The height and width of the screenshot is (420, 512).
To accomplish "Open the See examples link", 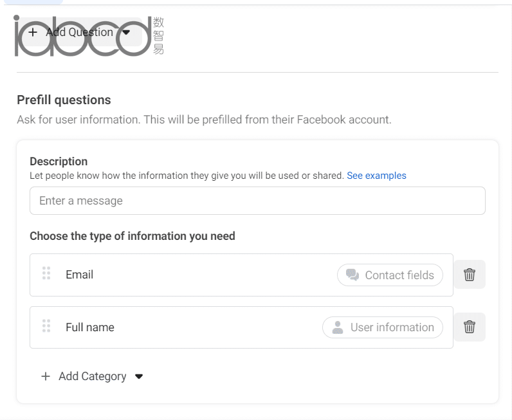I will (376, 176).
